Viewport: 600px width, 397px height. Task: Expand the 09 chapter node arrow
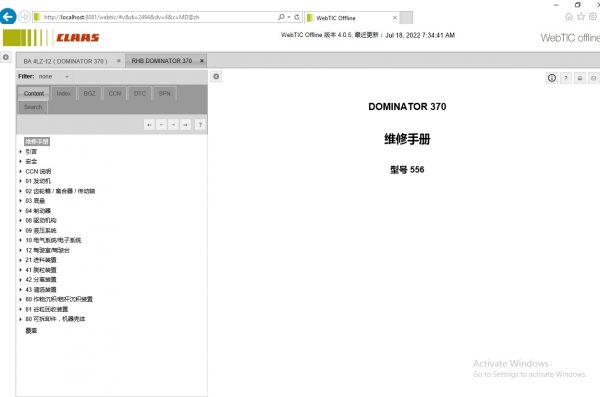[x=21, y=230]
